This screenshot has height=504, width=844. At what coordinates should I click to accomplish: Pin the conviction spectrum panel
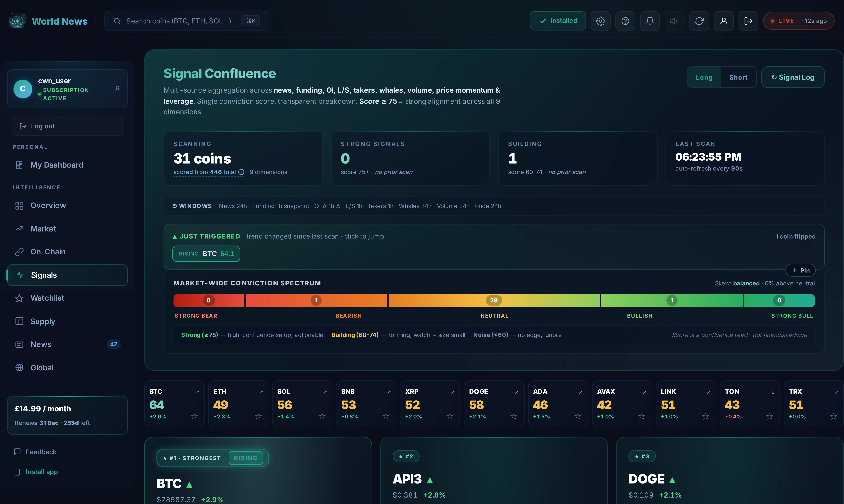[800, 270]
